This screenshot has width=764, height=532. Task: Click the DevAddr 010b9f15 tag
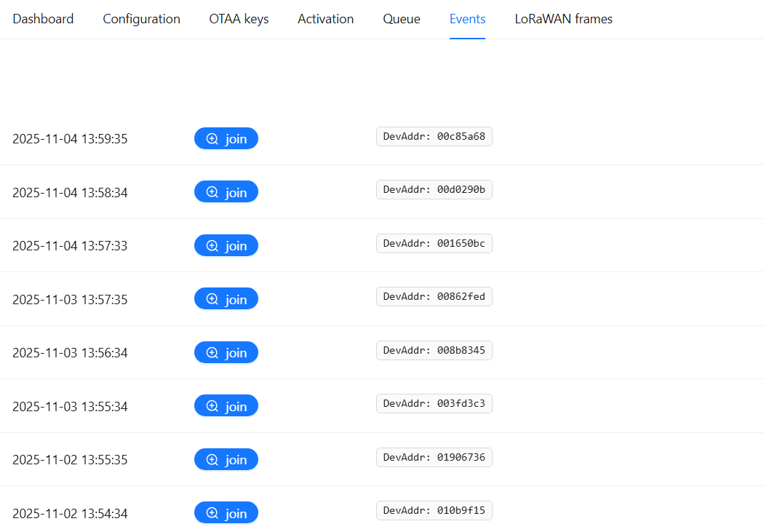pyautogui.click(x=434, y=511)
